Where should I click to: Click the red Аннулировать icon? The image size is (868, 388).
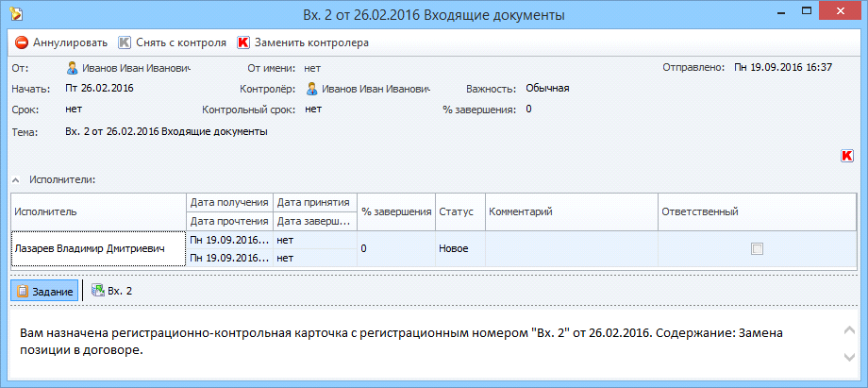21,42
